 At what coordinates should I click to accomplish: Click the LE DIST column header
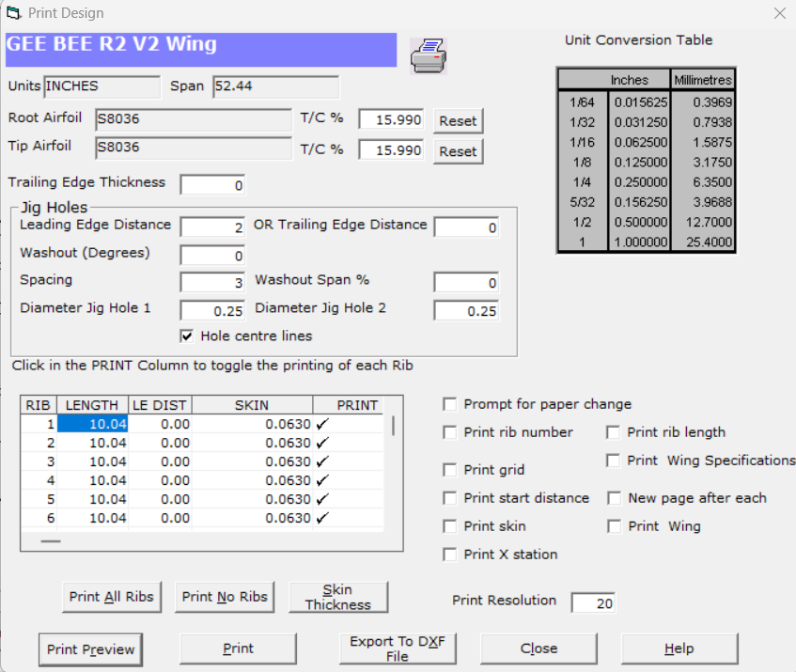[x=160, y=405]
